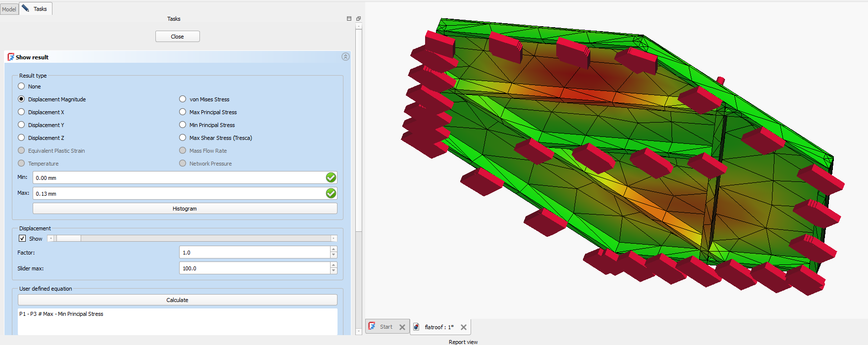The width and height of the screenshot is (868, 345).
Task: Select von Mises Stress result type
Action: 183,99
